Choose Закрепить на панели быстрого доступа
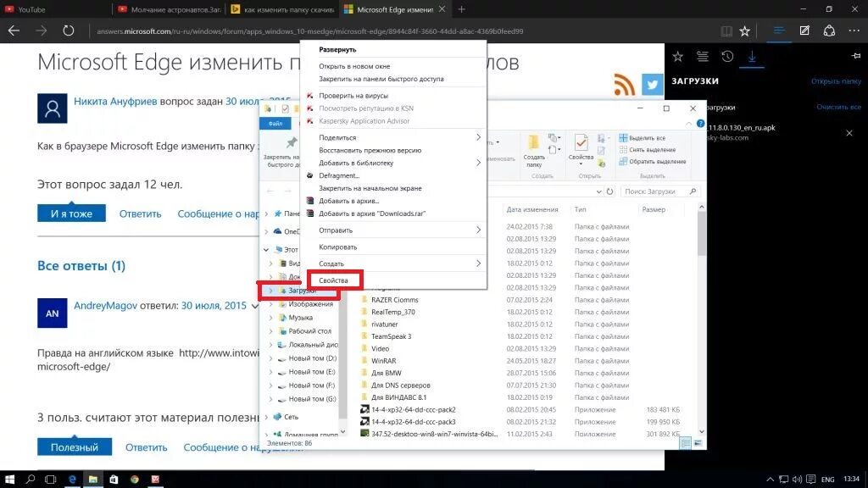 [381, 79]
